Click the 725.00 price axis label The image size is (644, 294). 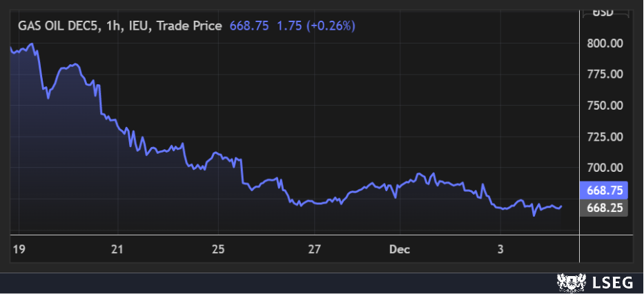click(605, 137)
